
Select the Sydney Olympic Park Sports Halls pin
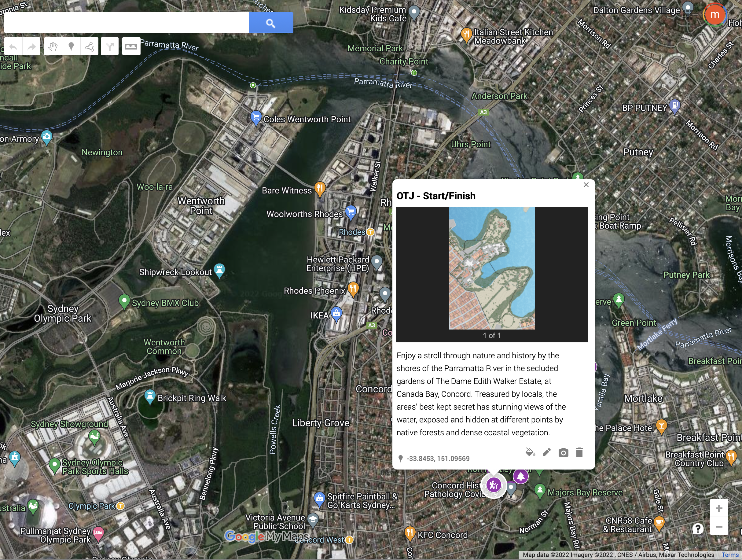[x=54, y=465]
